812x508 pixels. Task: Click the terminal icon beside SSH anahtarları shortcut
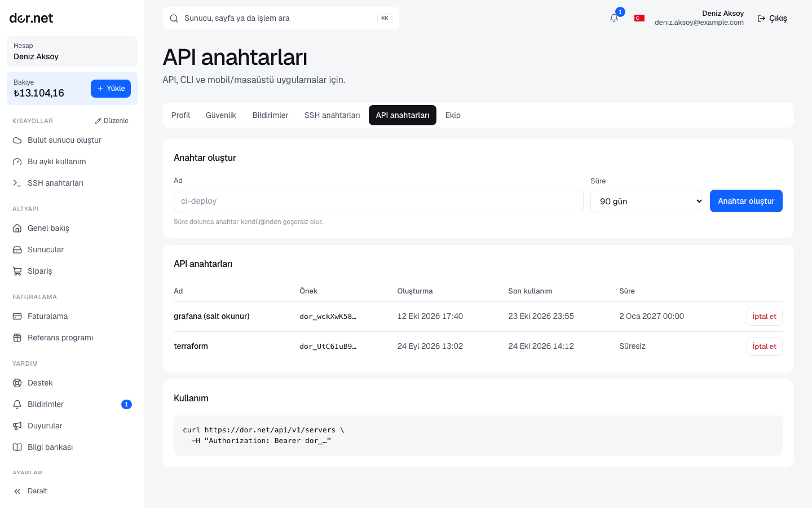[17, 183]
